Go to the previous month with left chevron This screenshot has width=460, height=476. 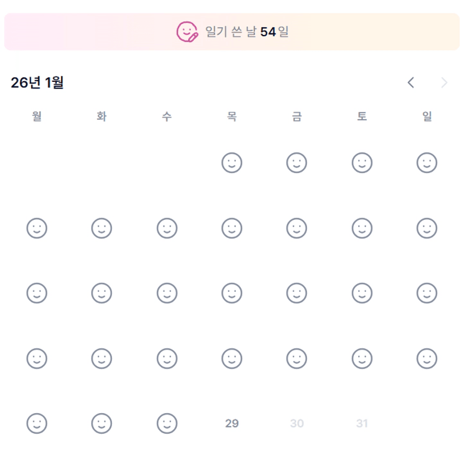coord(410,83)
